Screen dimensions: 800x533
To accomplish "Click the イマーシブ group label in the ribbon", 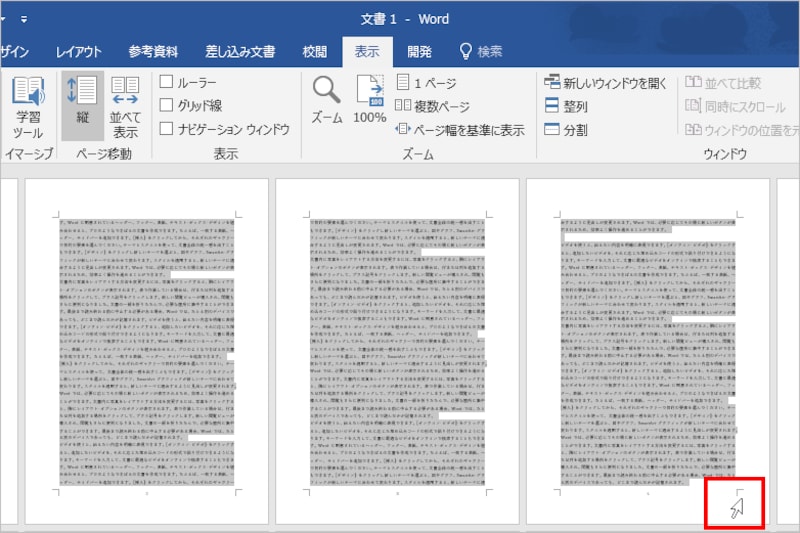I will pos(28,154).
